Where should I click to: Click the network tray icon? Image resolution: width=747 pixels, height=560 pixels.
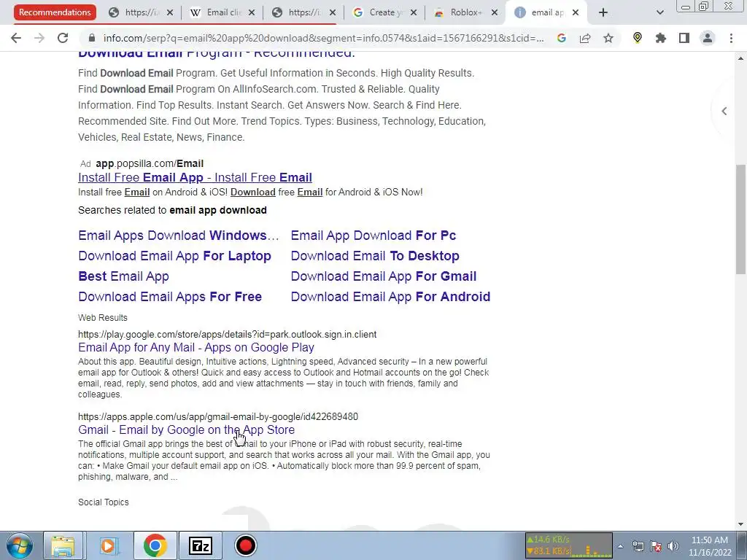pos(638,546)
